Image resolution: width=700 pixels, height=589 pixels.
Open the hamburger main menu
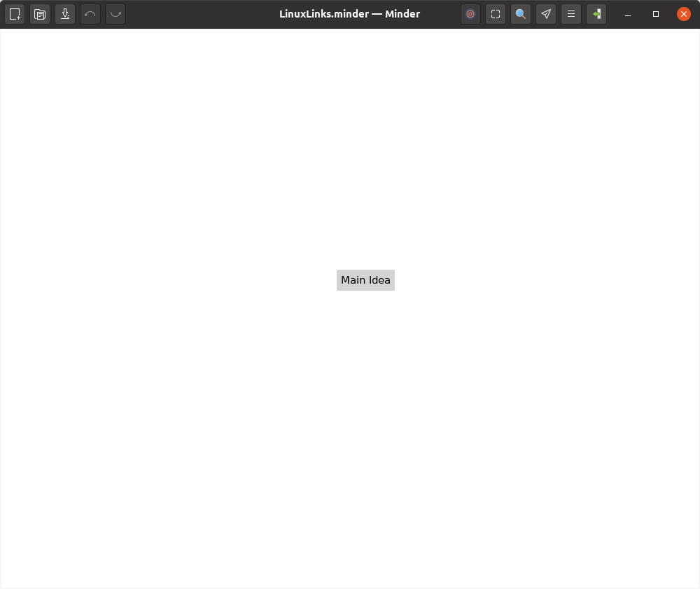click(571, 14)
